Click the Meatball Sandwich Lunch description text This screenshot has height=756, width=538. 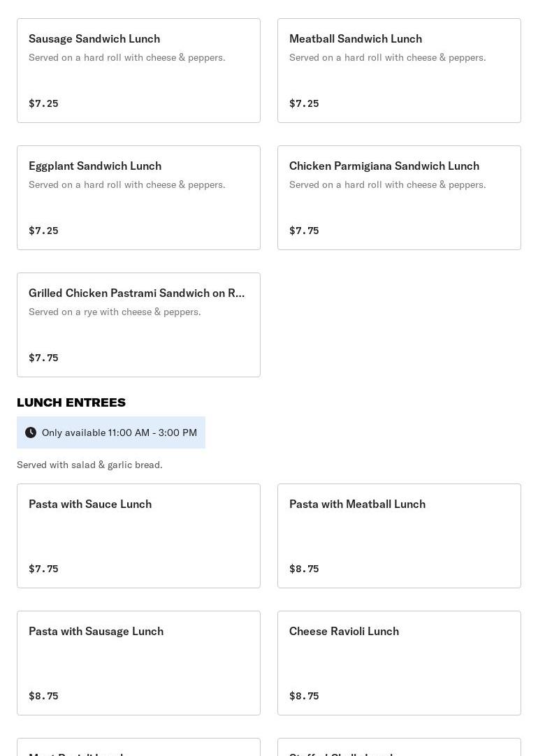tap(387, 57)
